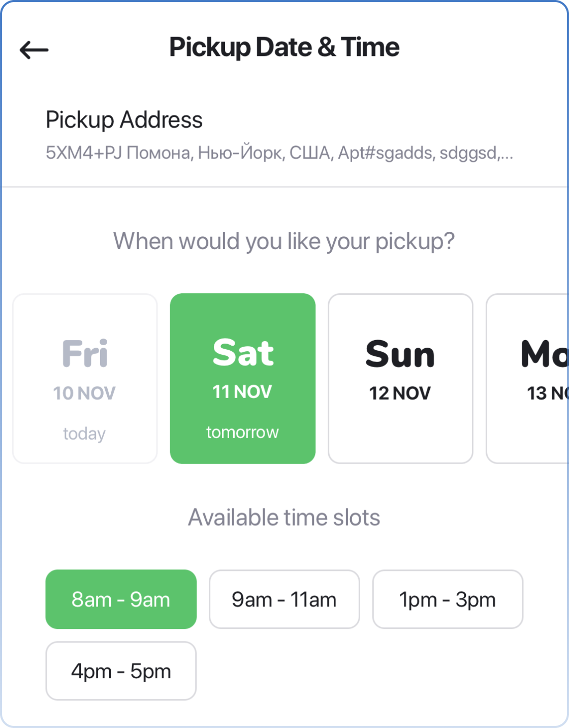Choose the 9am - 11am time slot
Image resolution: width=569 pixels, height=728 pixels.
click(x=284, y=599)
